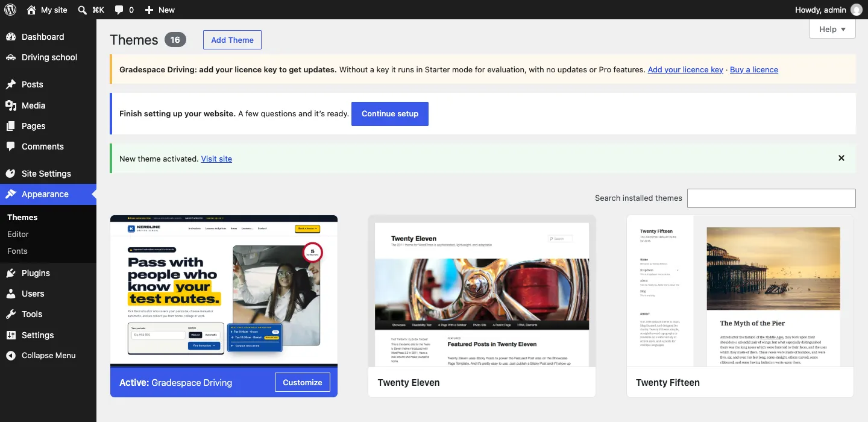868x422 pixels.
Task: Click the Site Settings icon
Action: pos(11,174)
